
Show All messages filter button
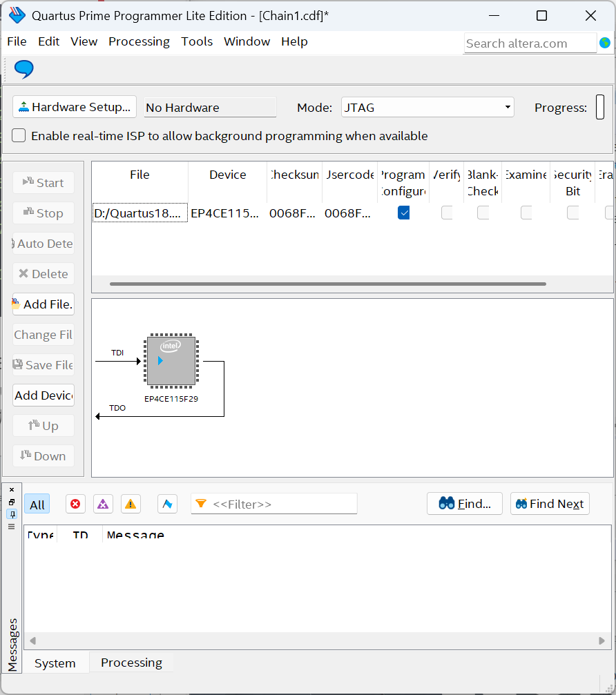[37, 505]
